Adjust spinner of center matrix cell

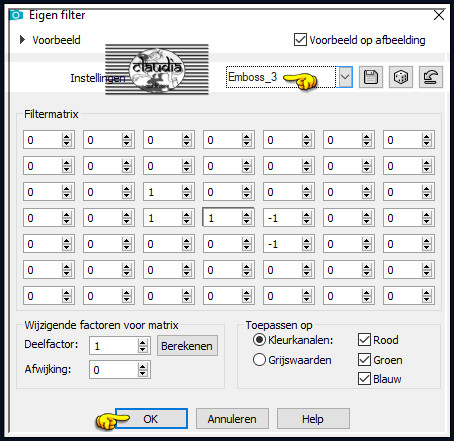pos(247,218)
